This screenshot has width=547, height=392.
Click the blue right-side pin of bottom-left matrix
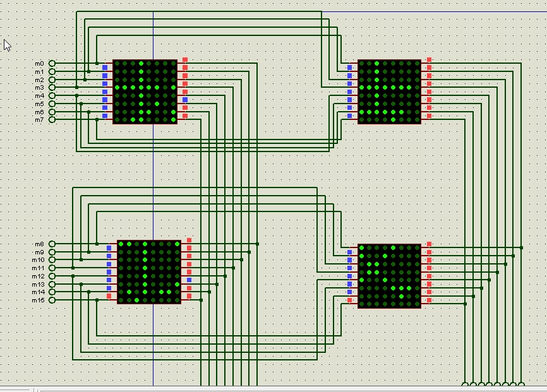[189, 280]
